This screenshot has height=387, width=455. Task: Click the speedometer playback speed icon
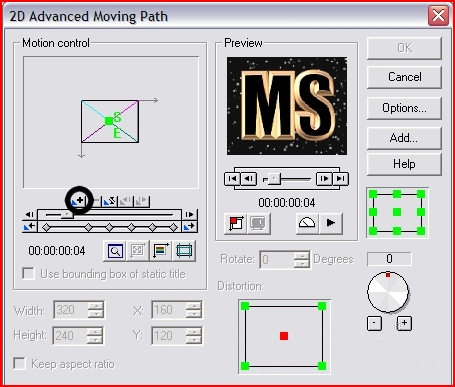(307, 223)
